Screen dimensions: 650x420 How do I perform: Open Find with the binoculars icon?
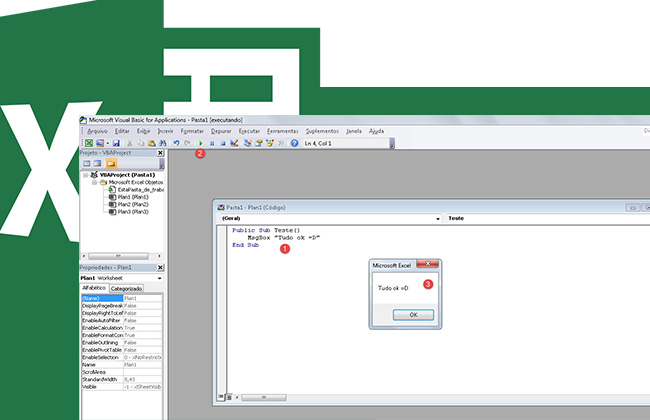[x=162, y=143]
